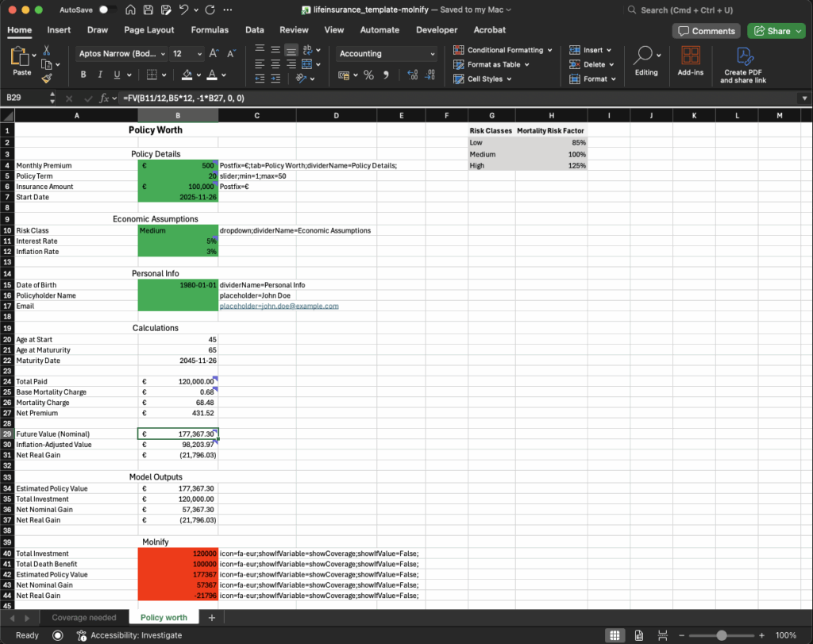Expand the Fill Color dropdown arrow
The width and height of the screenshot is (813, 644).
pos(198,75)
